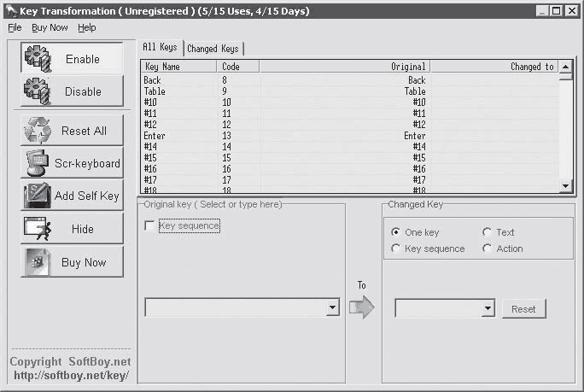Open the Changed Key dropdown arrow
This screenshot has height=392, width=584.
pos(488,308)
